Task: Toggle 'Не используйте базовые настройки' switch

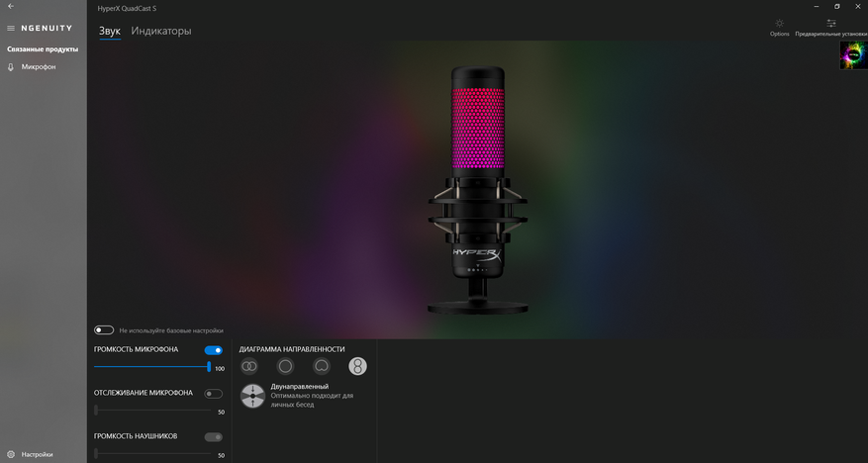Action: pos(104,330)
